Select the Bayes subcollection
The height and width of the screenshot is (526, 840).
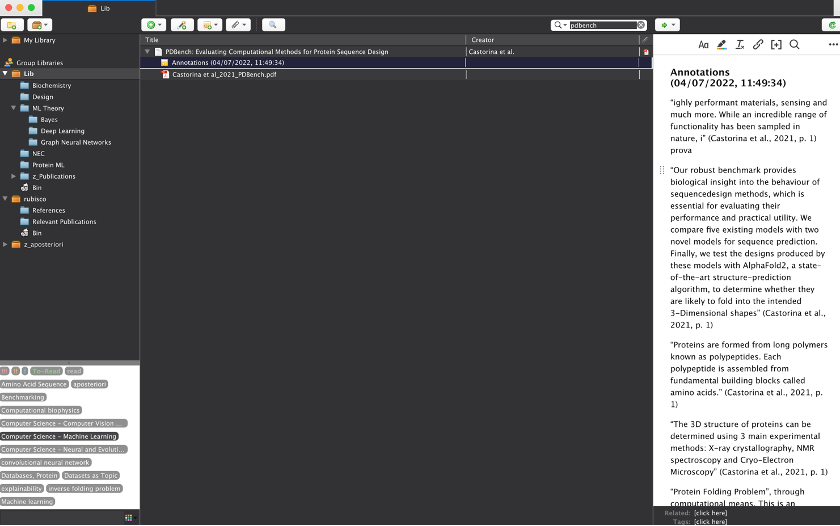pos(49,119)
